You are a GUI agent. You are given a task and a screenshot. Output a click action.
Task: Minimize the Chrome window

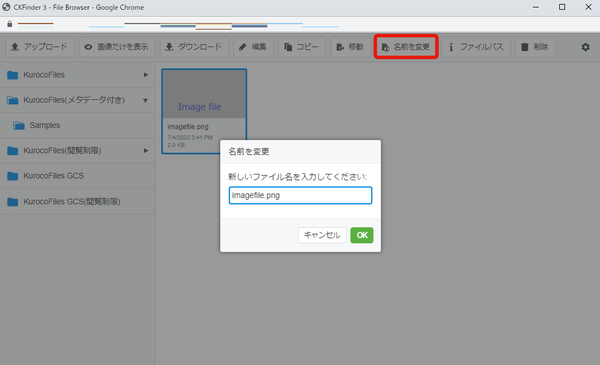(536, 7)
